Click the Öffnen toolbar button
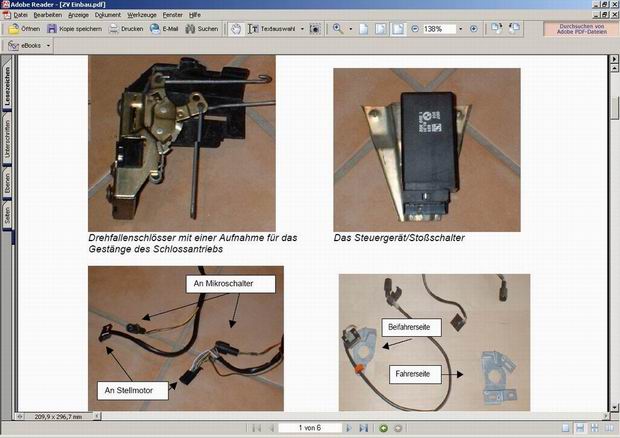The width and height of the screenshot is (620, 438). pyautogui.click(x=25, y=29)
